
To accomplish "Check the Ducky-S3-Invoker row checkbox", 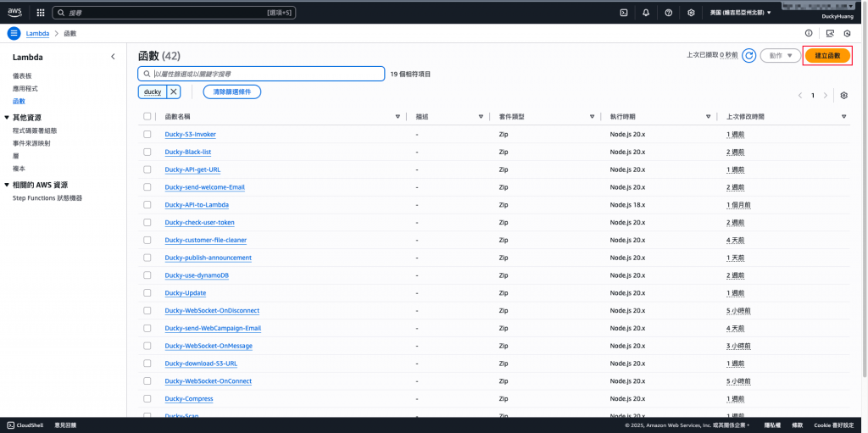I will [147, 134].
